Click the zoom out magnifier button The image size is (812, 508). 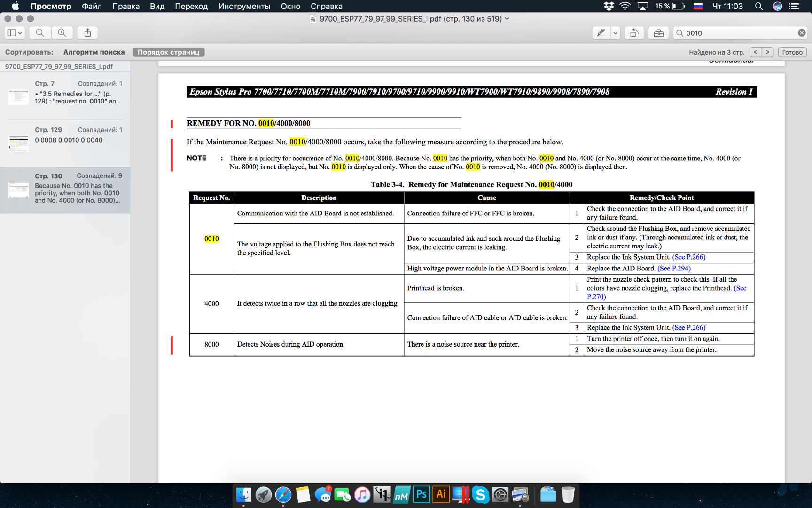pos(40,33)
